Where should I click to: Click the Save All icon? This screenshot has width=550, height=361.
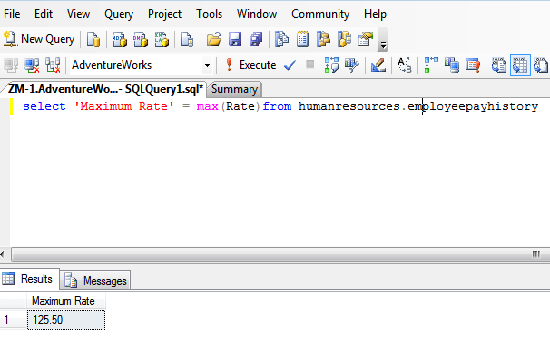(x=256, y=39)
